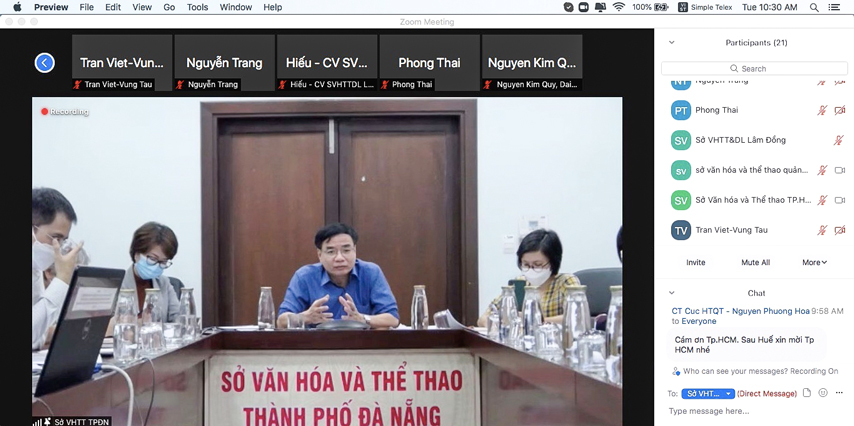Open the Apple menu
Image resolution: width=854 pixels, height=426 pixels.
pyautogui.click(x=17, y=7)
